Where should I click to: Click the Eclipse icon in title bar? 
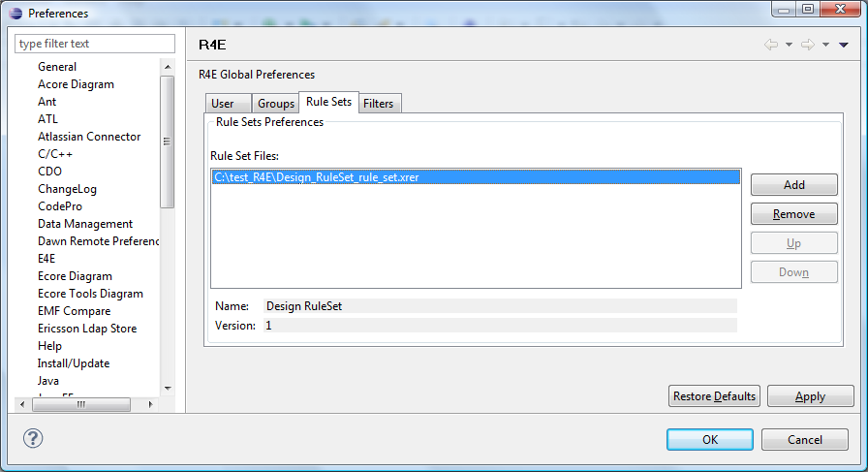tap(15, 13)
